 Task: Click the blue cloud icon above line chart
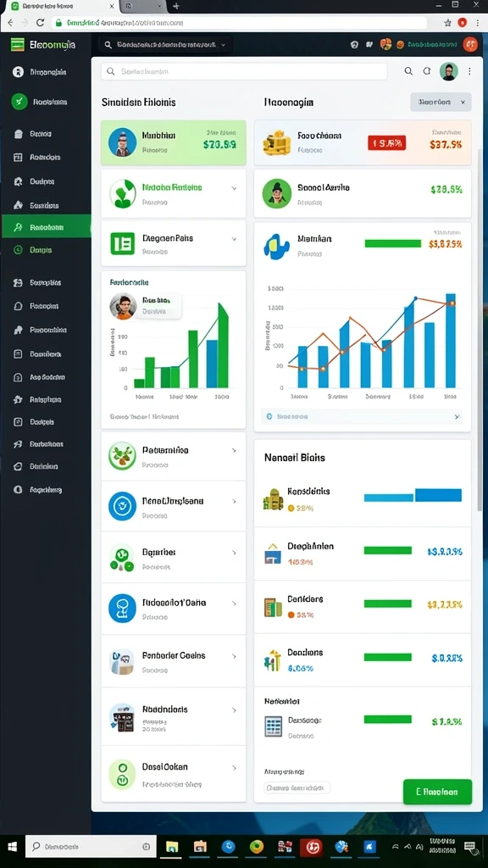277,247
